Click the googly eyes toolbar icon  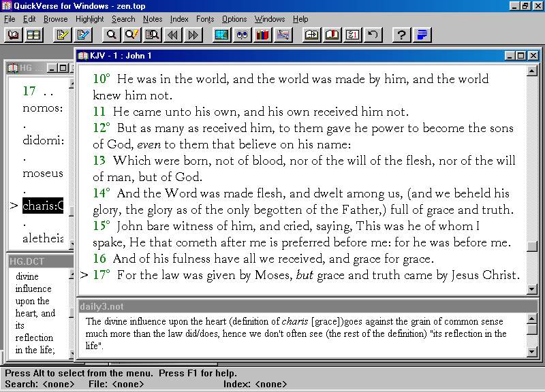pyautogui.click(x=243, y=35)
